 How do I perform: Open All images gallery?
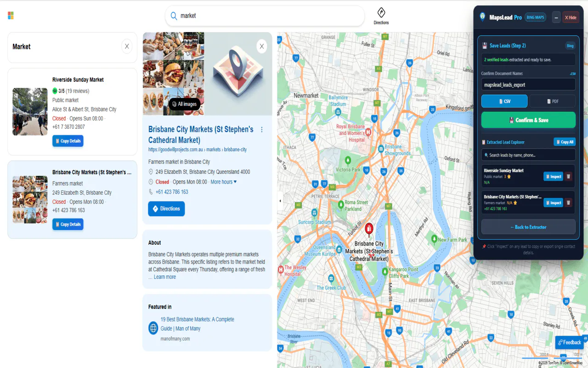(184, 104)
